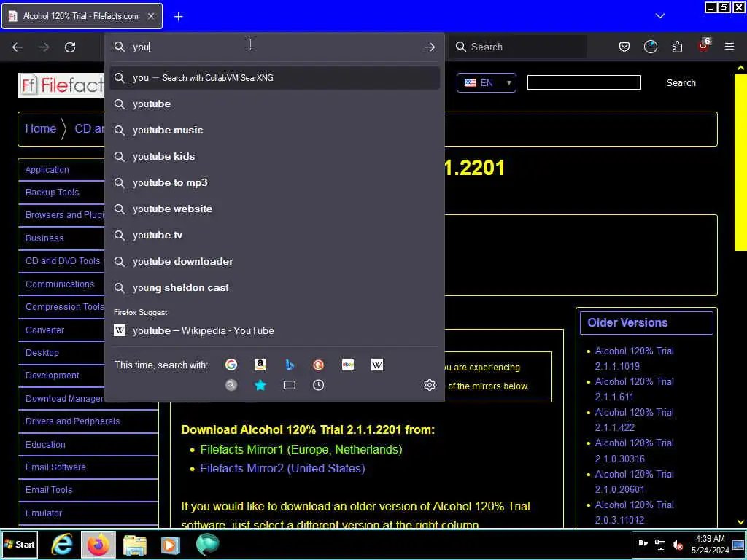Viewport: 747px width, 560px height.
Task: Click the Firefox toolbar Search box
Action: pyautogui.click(x=519, y=47)
